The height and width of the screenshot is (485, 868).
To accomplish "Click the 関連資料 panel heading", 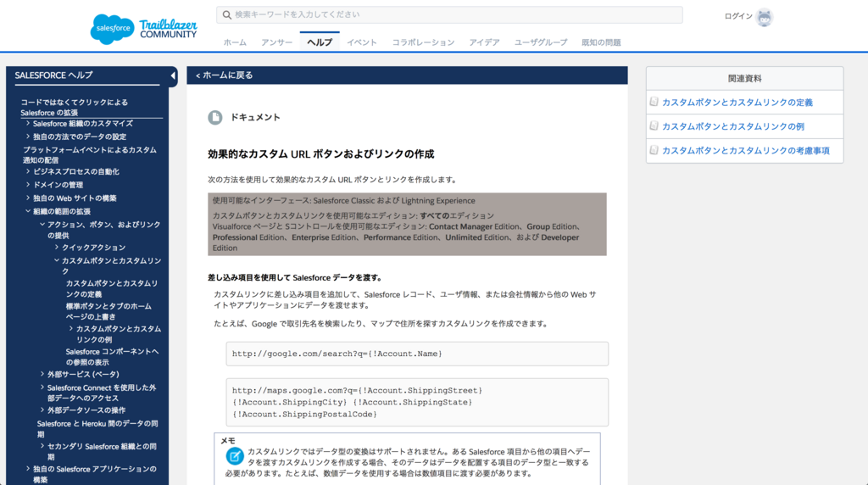I will [x=744, y=79].
